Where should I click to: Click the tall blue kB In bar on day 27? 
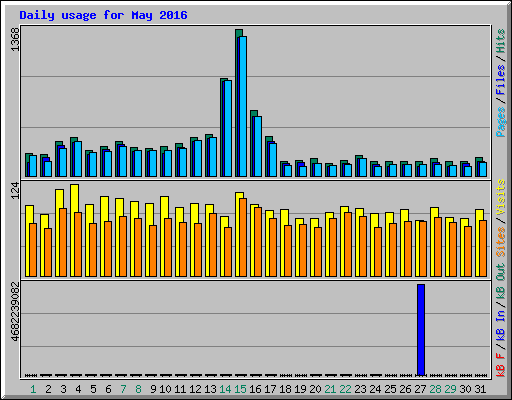pos(421,330)
